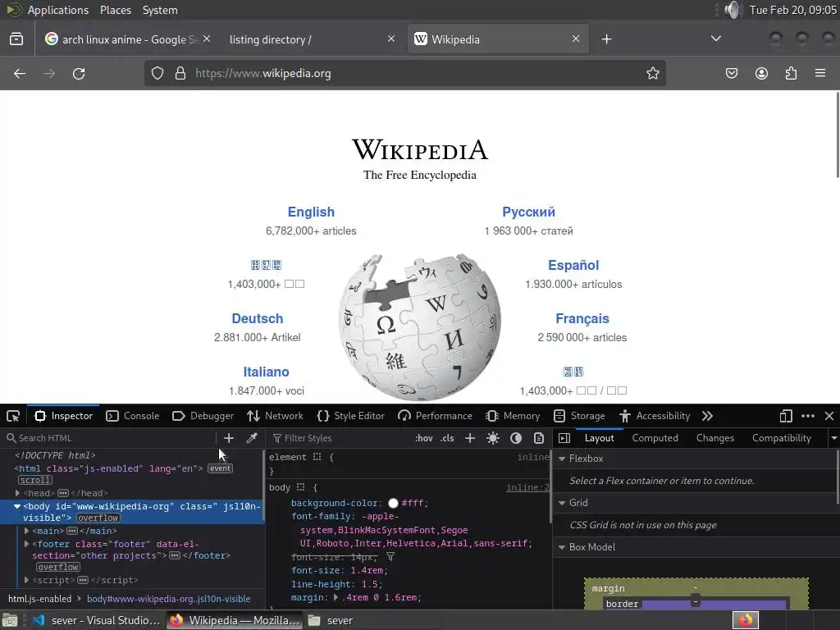Switch to the Computed sidebar tab
Screen dimensions: 840x630
tap(655, 438)
